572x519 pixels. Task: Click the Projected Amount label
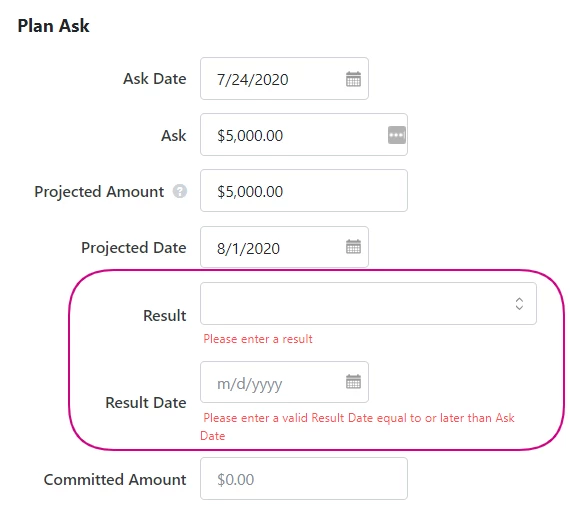click(x=99, y=191)
